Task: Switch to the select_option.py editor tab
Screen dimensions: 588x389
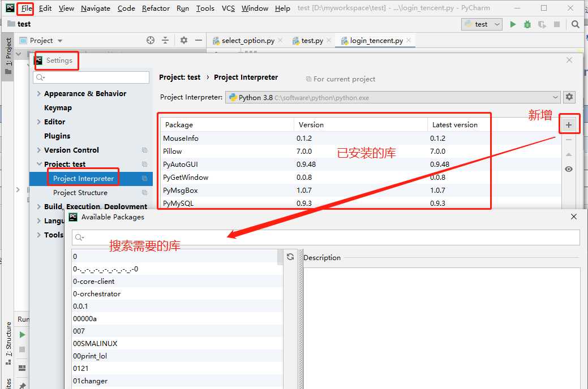Action: point(247,41)
